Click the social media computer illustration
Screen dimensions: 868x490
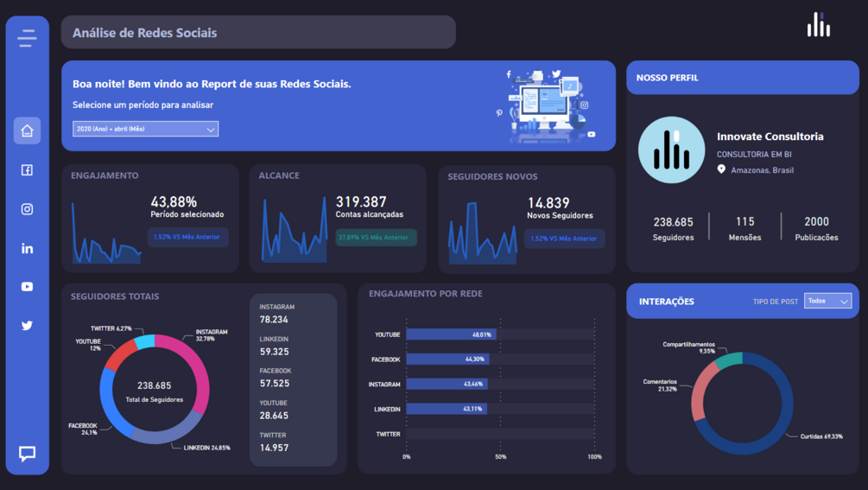click(x=548, y=105)
